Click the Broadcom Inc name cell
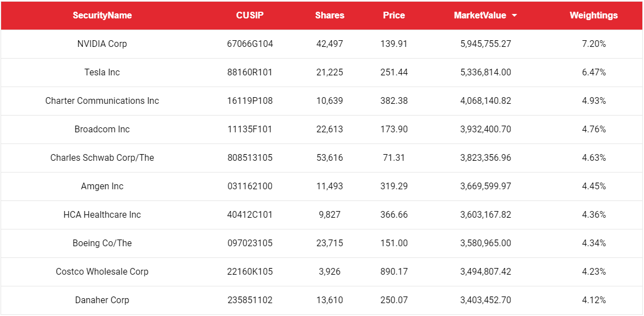644x316 pixels. pyautogui.click(x=102, y=130)
